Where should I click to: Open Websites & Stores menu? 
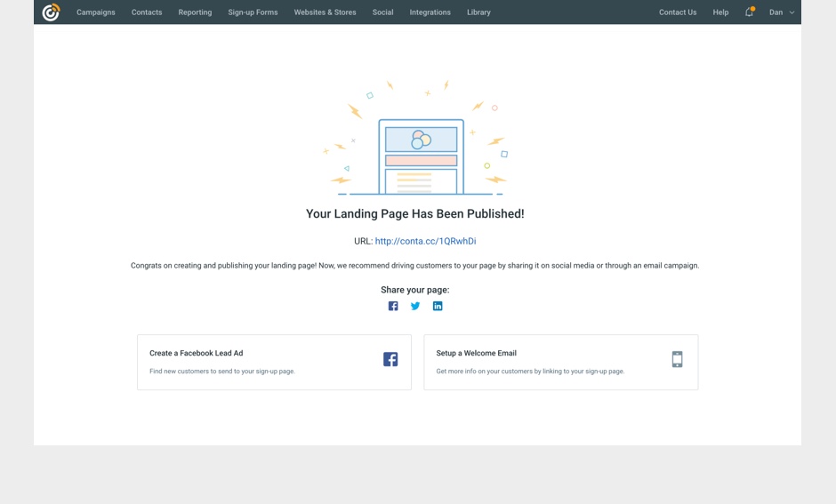(325, 12)
